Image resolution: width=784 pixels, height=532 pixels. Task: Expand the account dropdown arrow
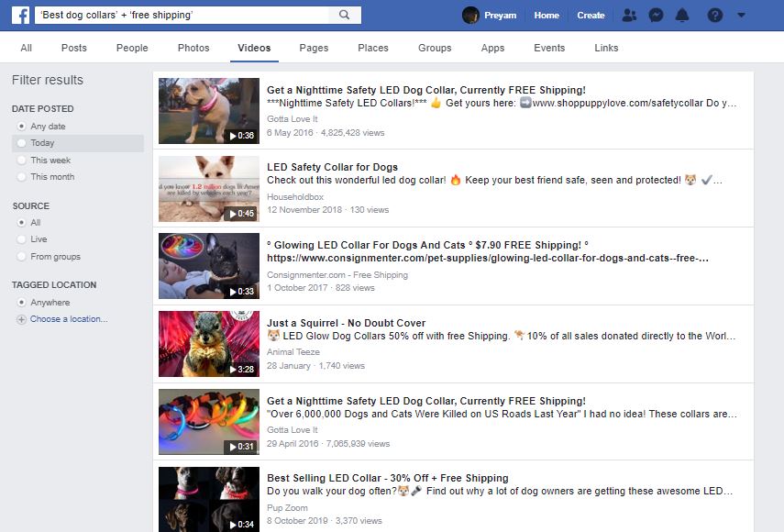coord(741,16)
